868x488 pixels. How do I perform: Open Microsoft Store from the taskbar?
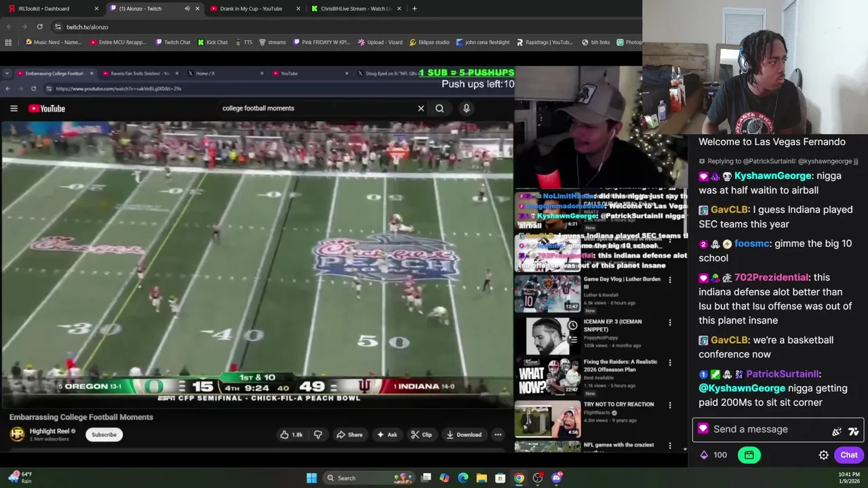pos(500,478)
